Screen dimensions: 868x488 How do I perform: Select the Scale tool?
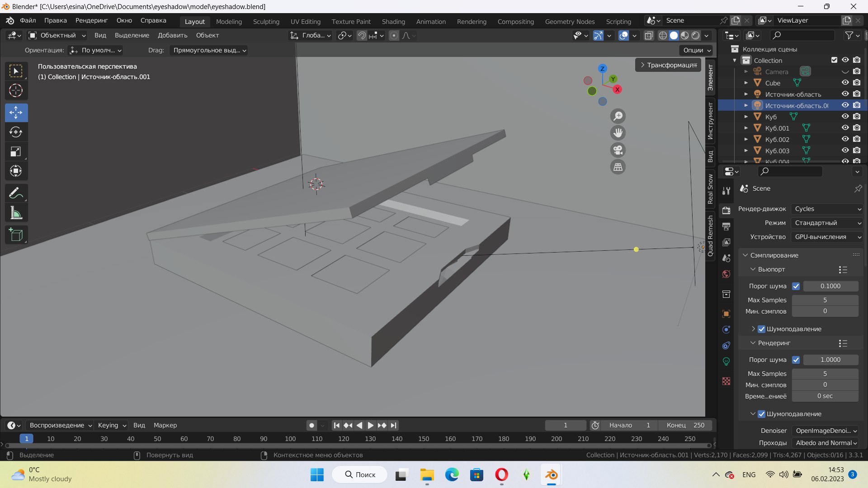click(16, 151)
